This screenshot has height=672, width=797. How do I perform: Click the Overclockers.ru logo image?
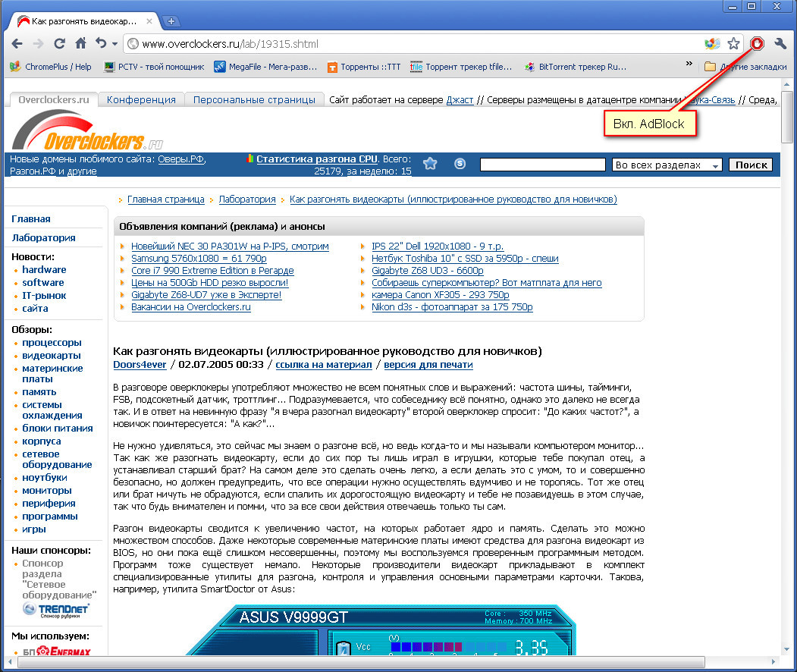86,130
